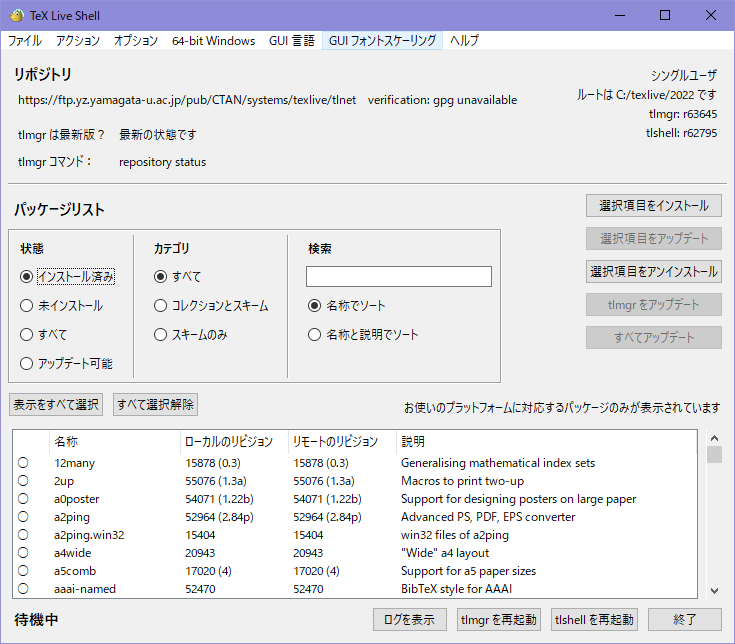Toggle selection mark for 2up package

23,481
